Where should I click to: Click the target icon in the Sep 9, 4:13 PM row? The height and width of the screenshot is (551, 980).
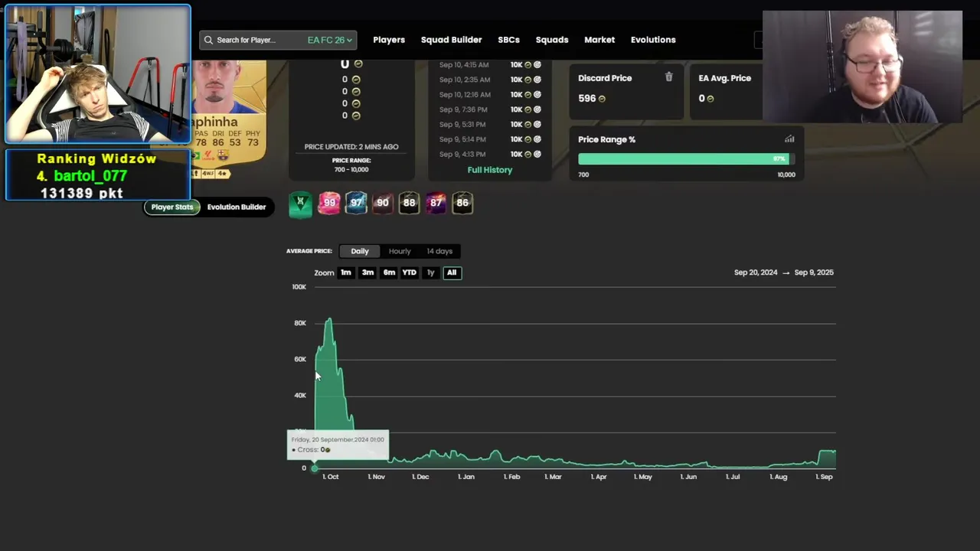537,155
